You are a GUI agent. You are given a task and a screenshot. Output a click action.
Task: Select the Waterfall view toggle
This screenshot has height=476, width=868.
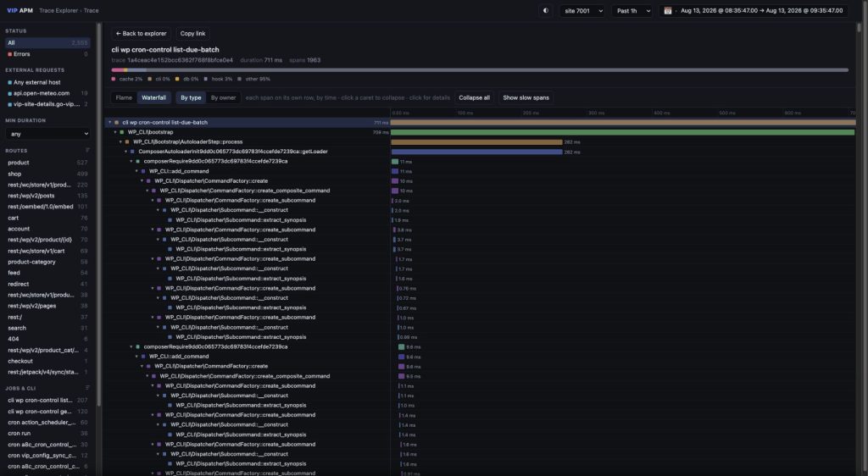coord(153,98)
